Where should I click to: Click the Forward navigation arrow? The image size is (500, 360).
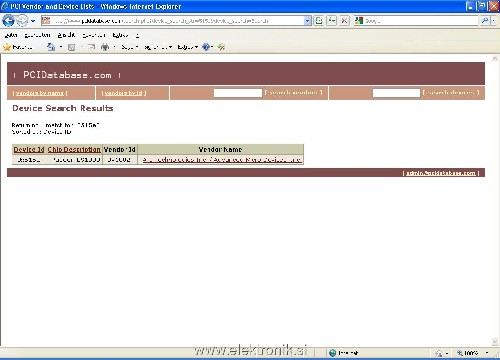coord(22,21)
